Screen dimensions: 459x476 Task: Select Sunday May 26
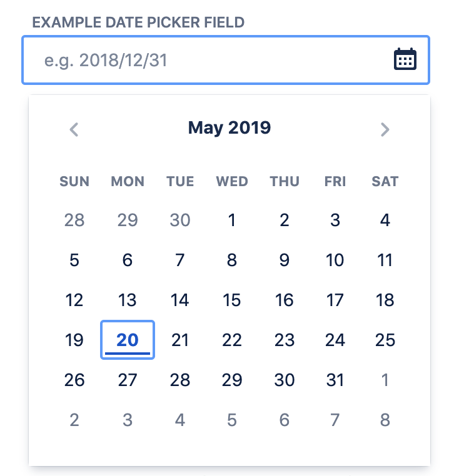[74, 380]
